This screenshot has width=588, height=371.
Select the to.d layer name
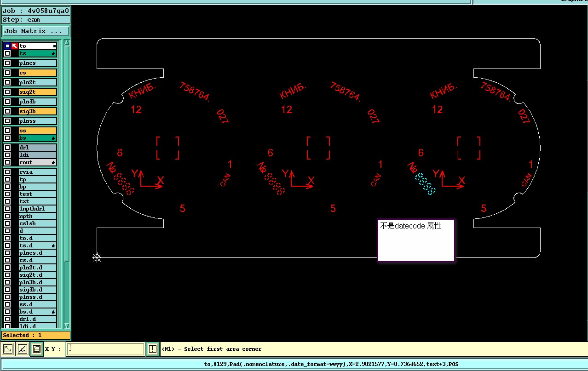(x=38, y=238)
